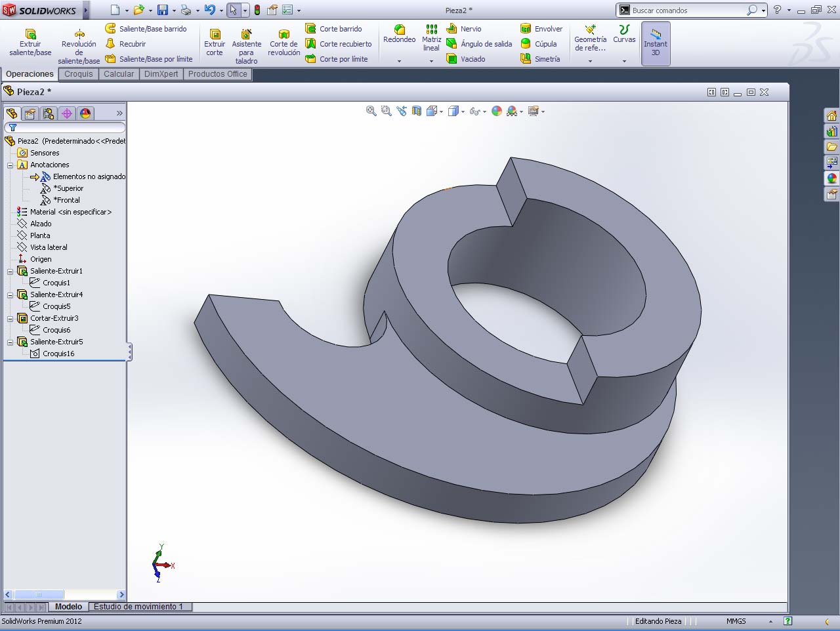840x631 pixels.
Task: Toggle Instant 3D mode
Action: click(656, 43)
